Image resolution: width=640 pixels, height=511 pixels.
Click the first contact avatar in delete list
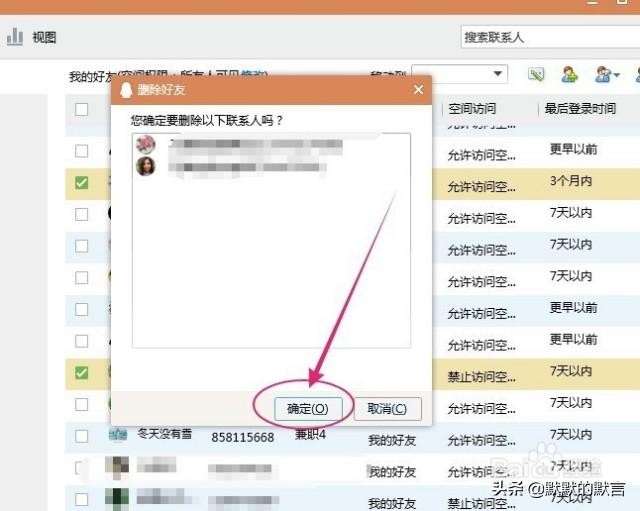click(x=146, y=145)
